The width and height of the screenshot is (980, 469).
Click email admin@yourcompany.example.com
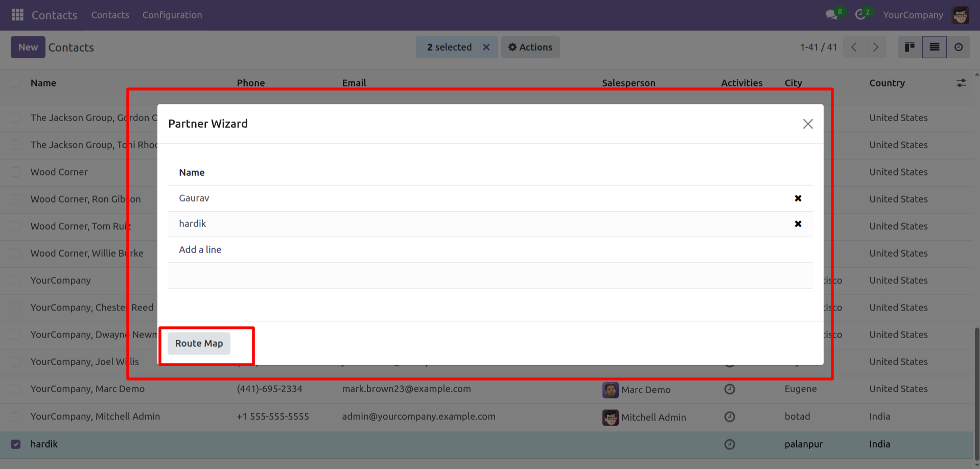click(418, 416)
